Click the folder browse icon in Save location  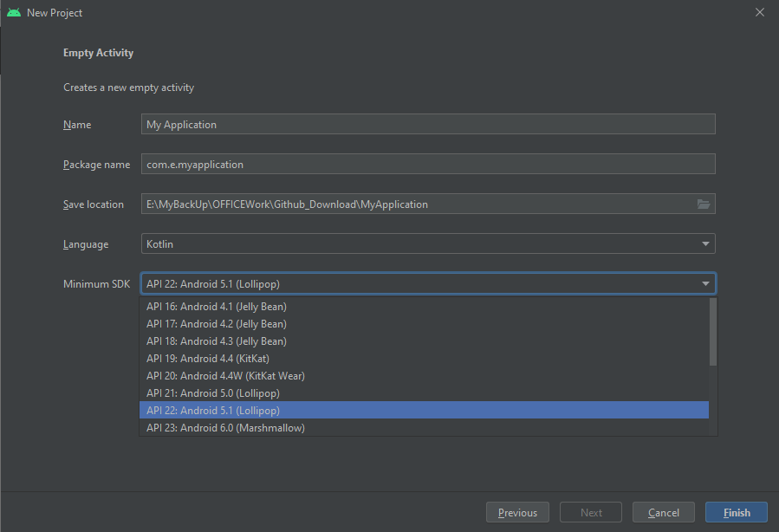704,204
